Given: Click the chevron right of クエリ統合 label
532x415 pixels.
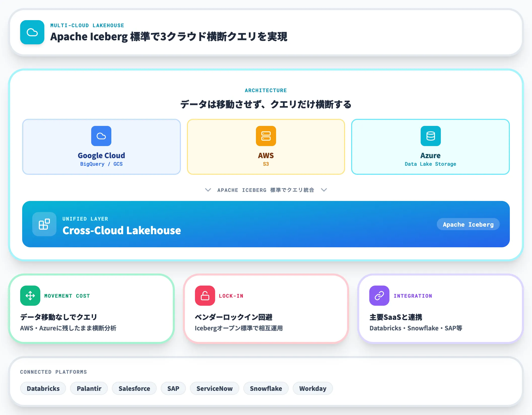Looking at the screenshot, I should point(324,190).
